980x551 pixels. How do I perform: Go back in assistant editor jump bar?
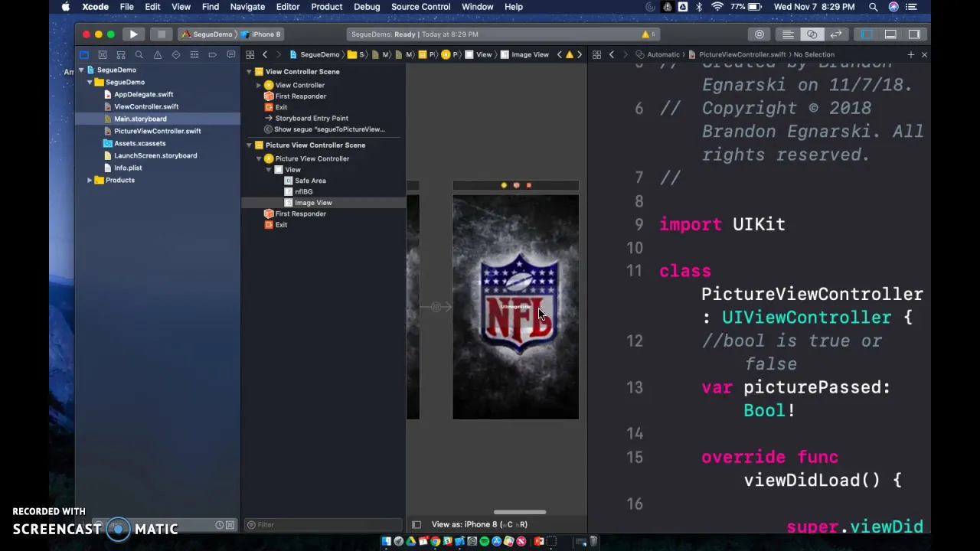pos(611,54)
